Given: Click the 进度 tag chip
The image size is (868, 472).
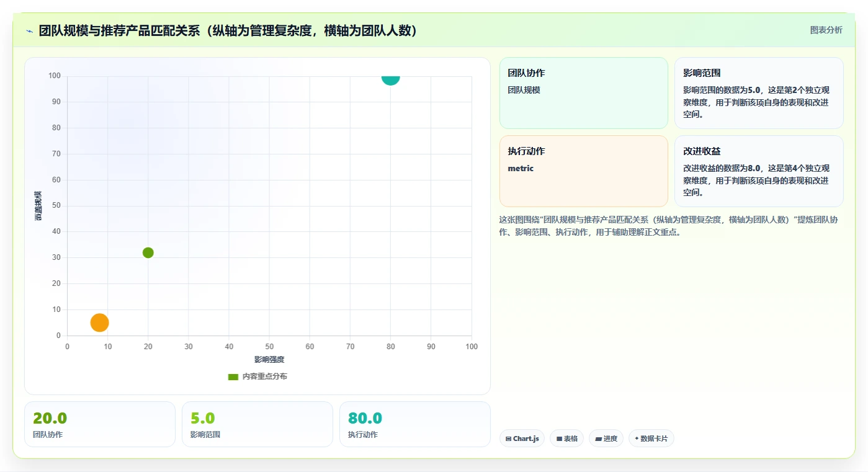Looking at the screenshot, I should [x=606, y=439].
